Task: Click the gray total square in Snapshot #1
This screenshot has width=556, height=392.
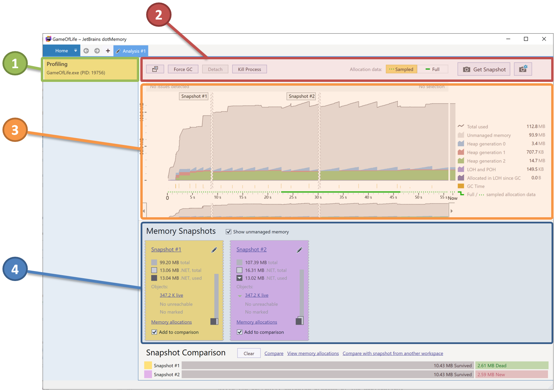Action: click(154, 262)
